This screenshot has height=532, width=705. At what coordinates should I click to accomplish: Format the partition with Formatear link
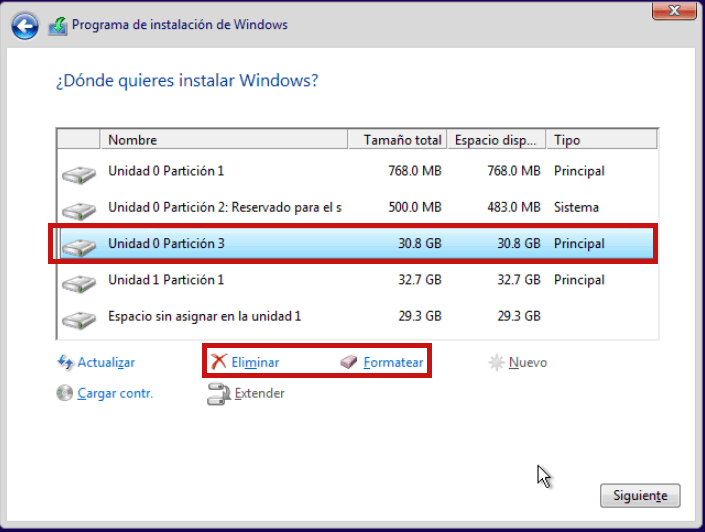(393, 362)
